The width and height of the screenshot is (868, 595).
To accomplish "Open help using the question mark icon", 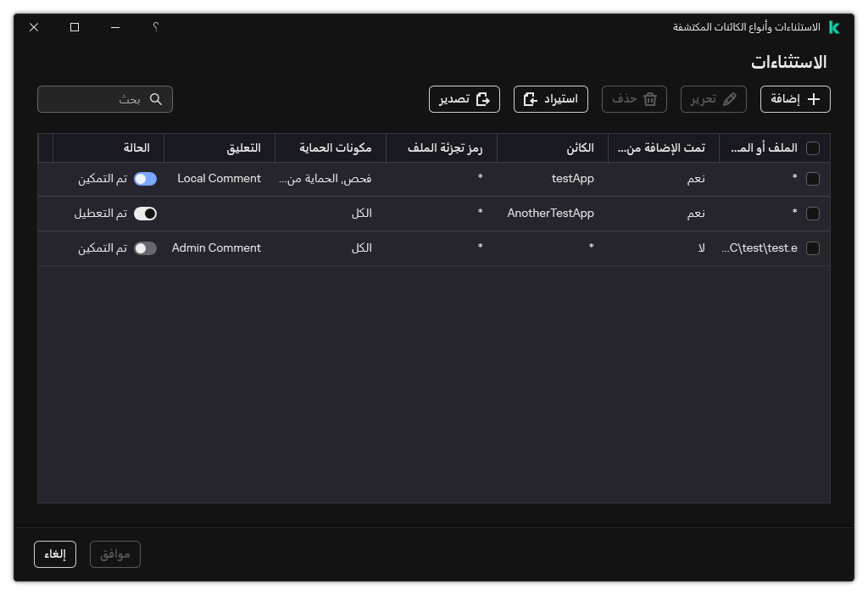I will pyautogui.click(x=155, y=27).
